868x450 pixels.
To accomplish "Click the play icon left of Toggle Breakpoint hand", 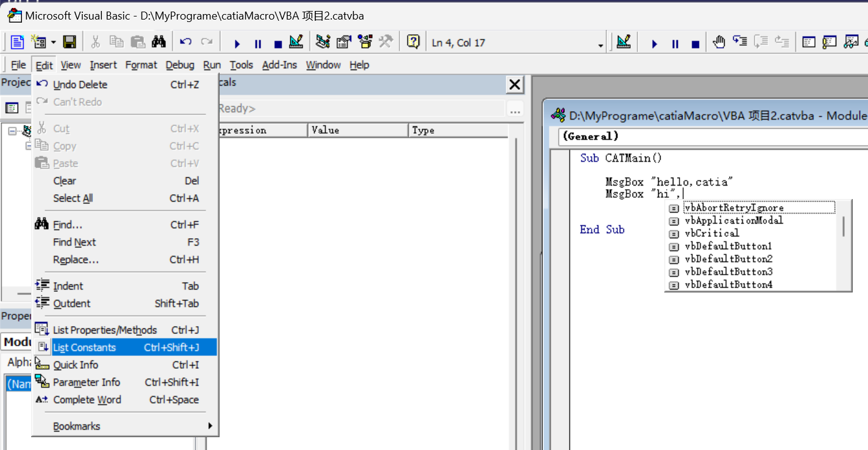I will (x=655, y=43).
